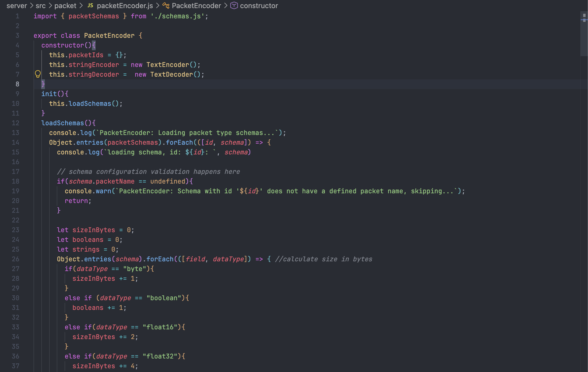The height and width of the screenshot is (372, 588).
Task: Click 'packetSchemas' argument on line 14
Action: [x=133, y=143]
